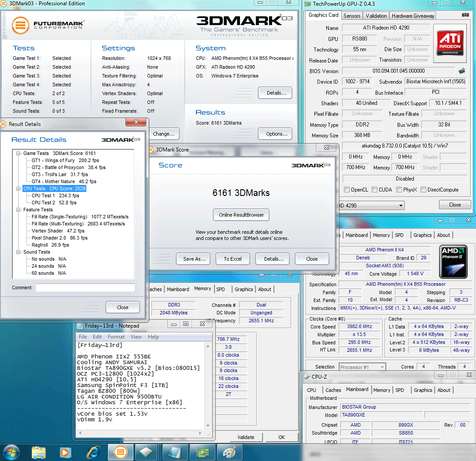Click the ATI Radeon Graphics logo

click(450, 43)
